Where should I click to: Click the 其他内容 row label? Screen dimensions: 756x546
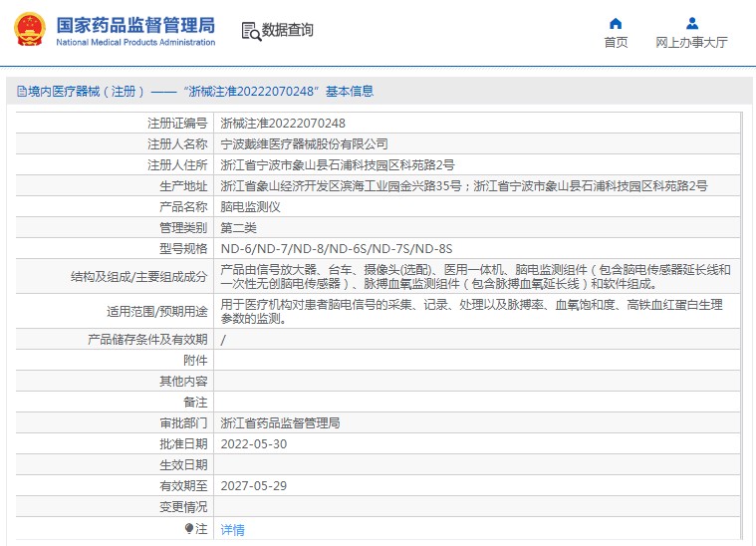183,381
